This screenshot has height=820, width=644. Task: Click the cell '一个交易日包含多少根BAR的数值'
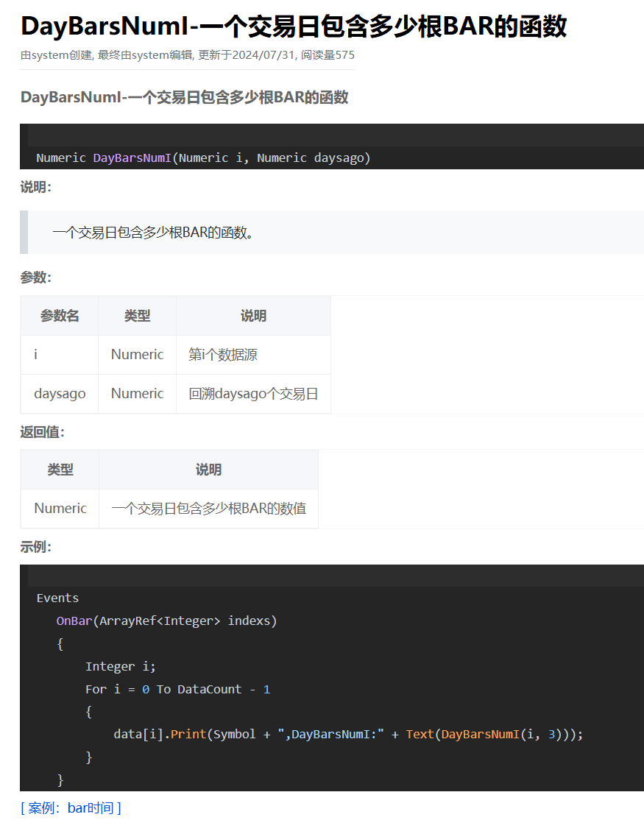[x=208, y=509]
